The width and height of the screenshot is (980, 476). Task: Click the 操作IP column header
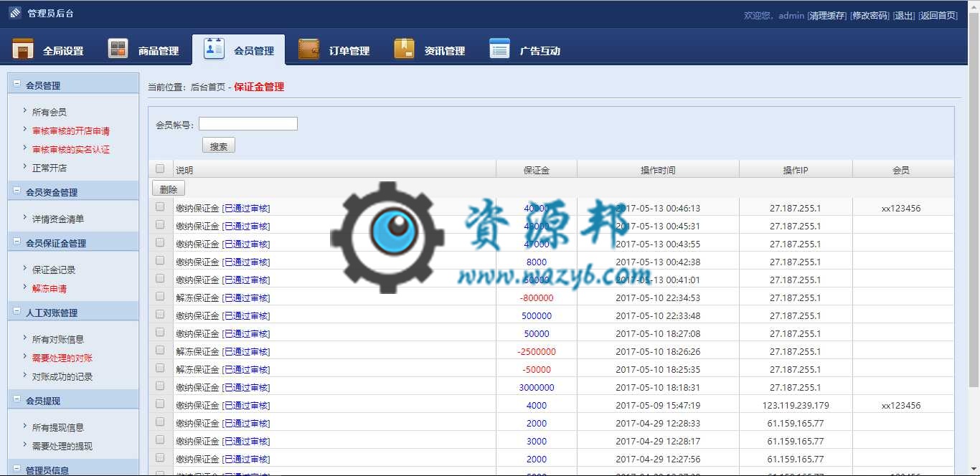click(796, 170)
